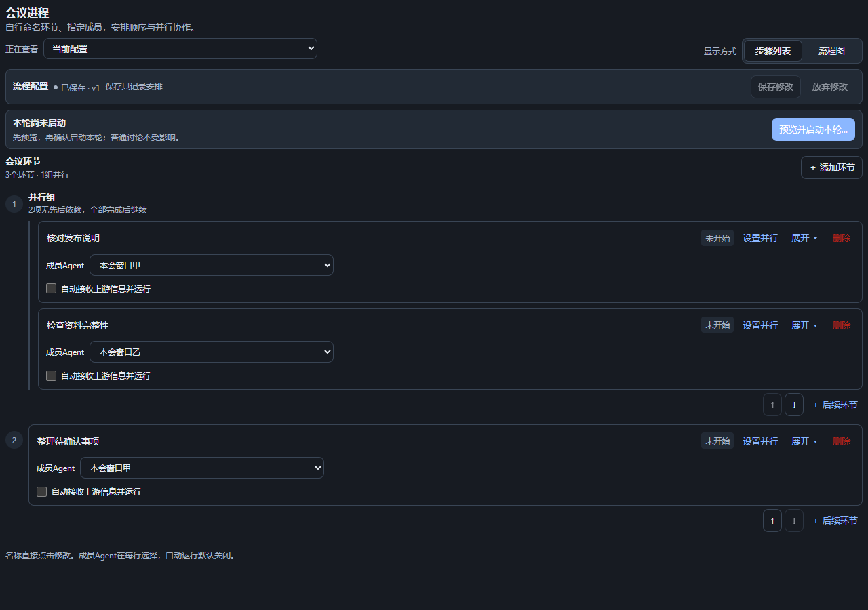The height and width of the screenshot is (610, 868).
Task: Move parallel group down with arrow
Action: [x=794, y=405]
